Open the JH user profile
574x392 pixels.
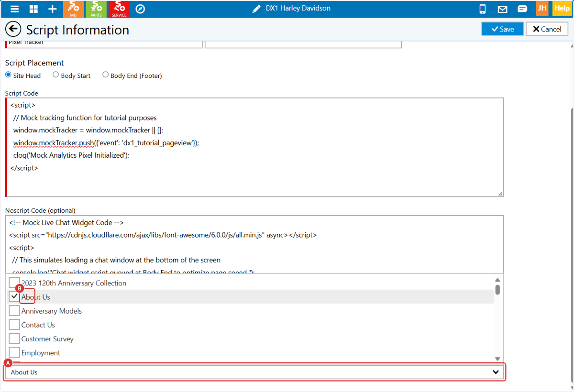(542, 9)
